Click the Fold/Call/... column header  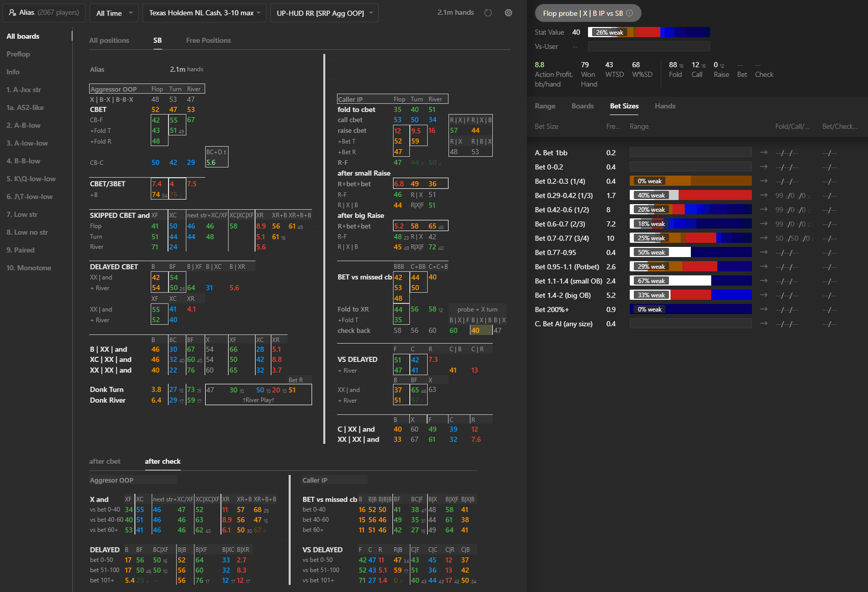pyautogui.click(x=792, y=126)
